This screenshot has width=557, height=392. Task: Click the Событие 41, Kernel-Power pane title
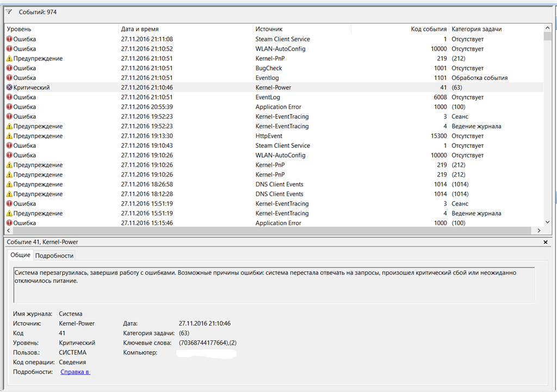pos(42,242)
